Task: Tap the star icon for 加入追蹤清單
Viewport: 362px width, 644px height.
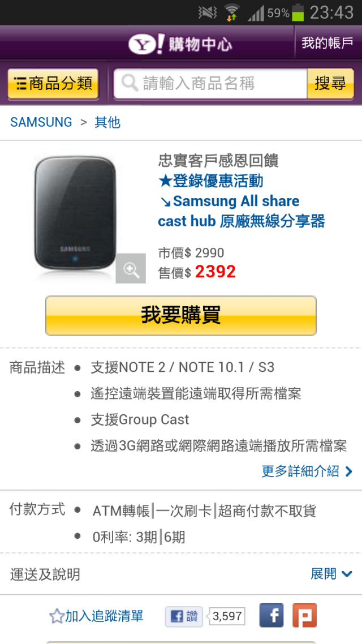Action: (x=56, y=616)
